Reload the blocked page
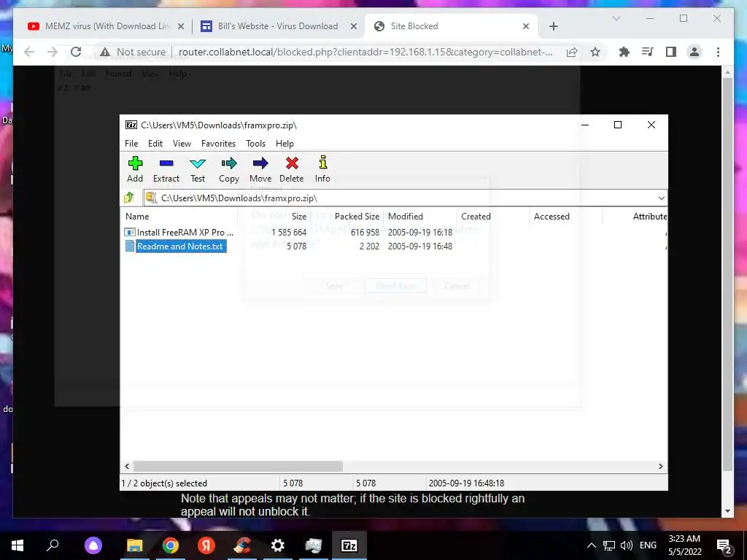This screenshot has width=747, height=560. coord(76,52)
